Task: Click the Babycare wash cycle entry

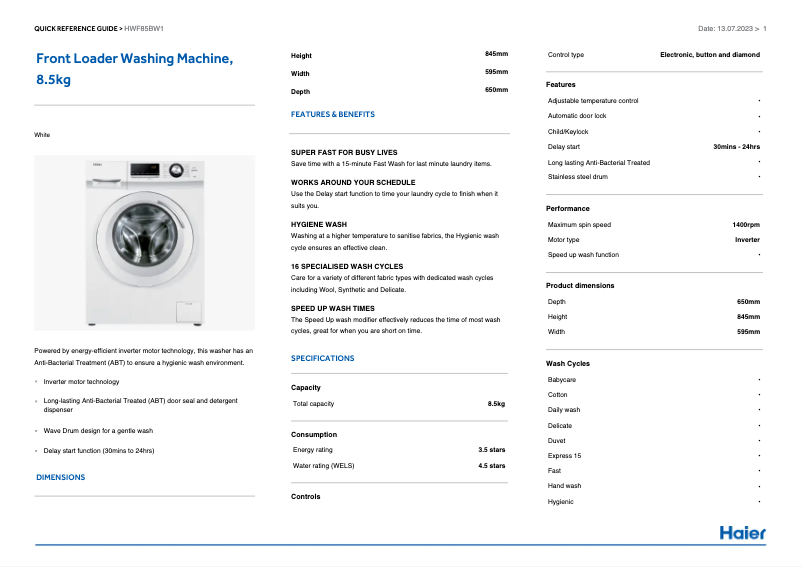Action: [562, 380]
